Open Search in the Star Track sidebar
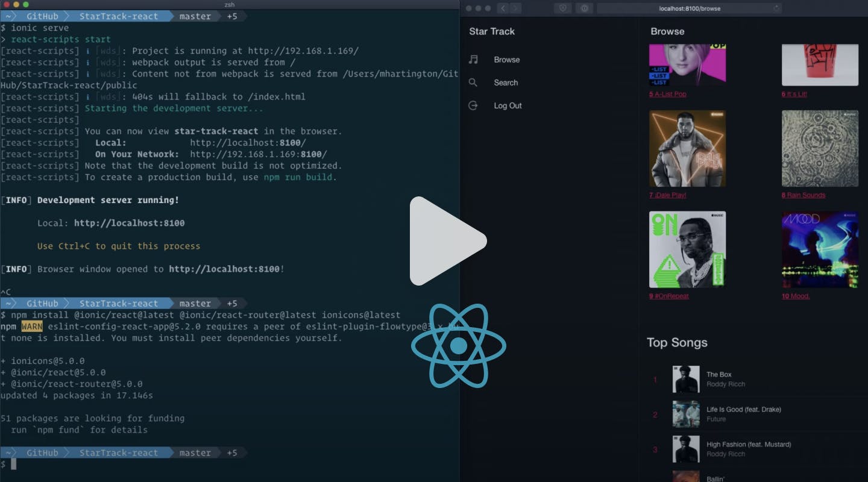The image size is (868, 482). pos(506,83)
